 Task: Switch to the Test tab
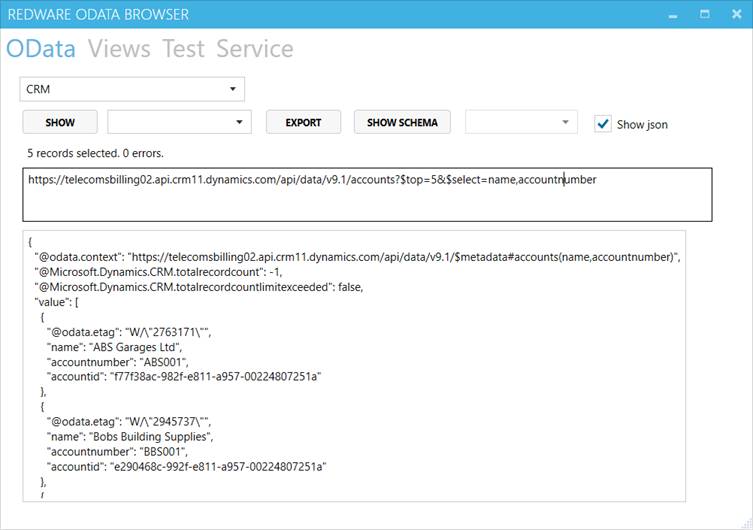[x=183, y=48]
